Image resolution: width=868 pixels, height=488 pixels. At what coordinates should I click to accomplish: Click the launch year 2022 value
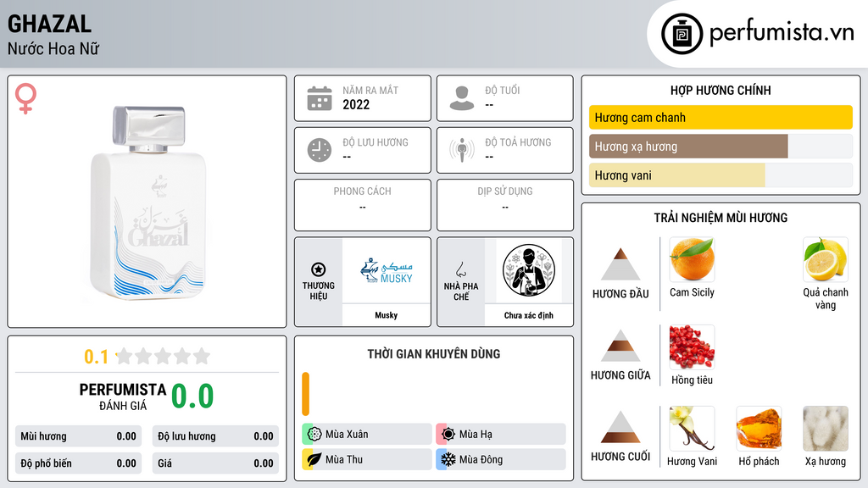coord(356,104)
